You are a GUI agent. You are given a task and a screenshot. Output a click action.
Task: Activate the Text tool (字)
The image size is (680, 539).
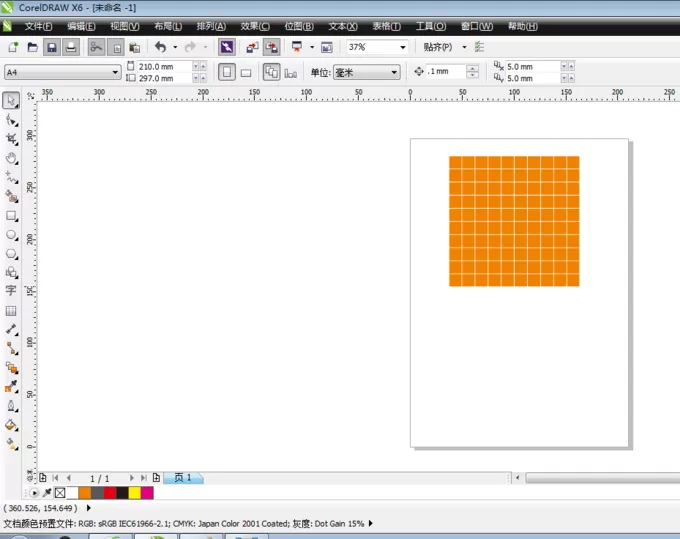click(11, 290)
